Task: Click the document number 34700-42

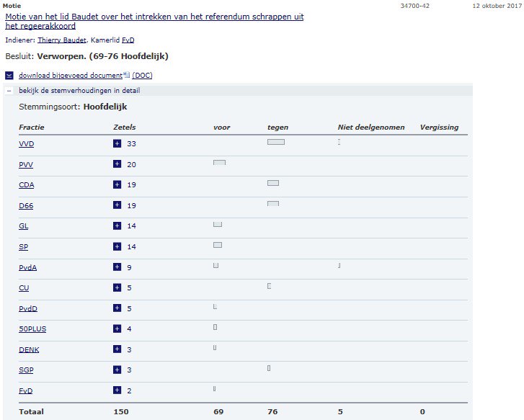Action: (x=415, y=6)
